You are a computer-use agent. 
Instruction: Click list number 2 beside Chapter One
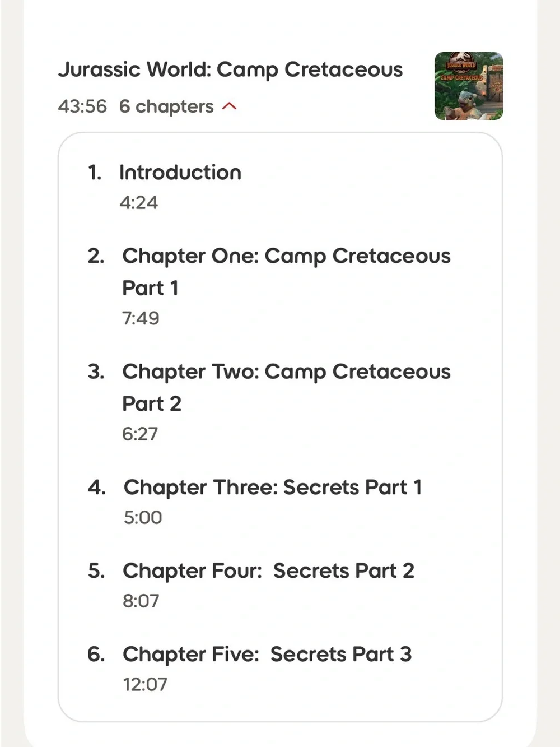[96, 256]
